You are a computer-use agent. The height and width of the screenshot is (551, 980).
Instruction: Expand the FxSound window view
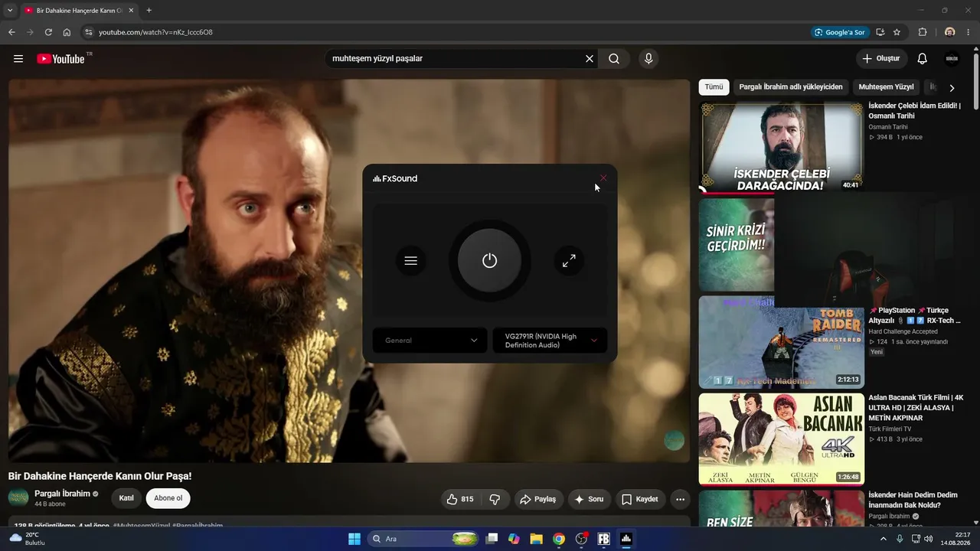click(x=569, y=261)
